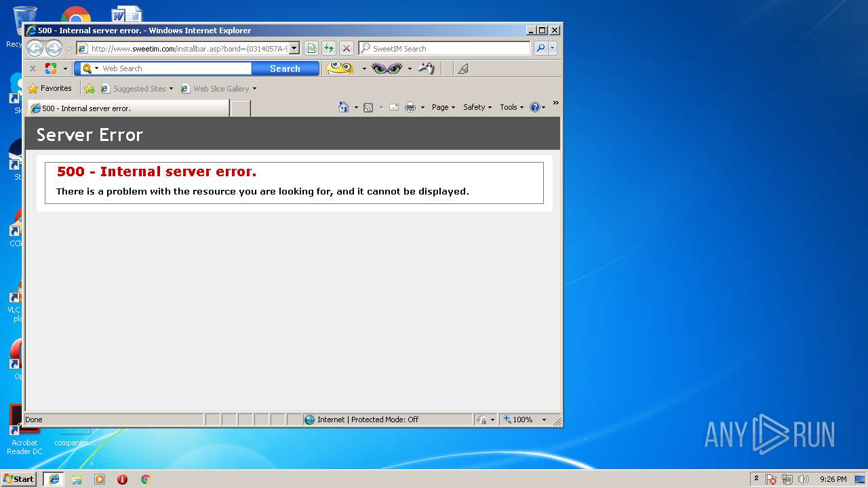Toggle Compatibility View broken-page icon
The image size is (868, 488).
point(311,48)
